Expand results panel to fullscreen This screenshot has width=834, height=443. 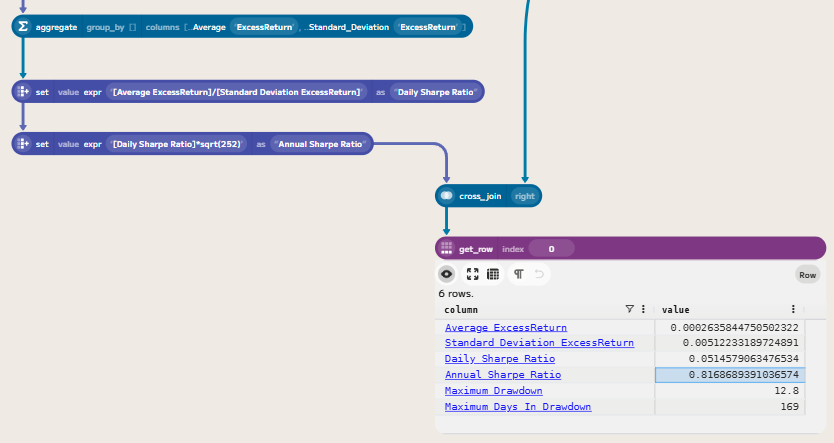(473, 274)
